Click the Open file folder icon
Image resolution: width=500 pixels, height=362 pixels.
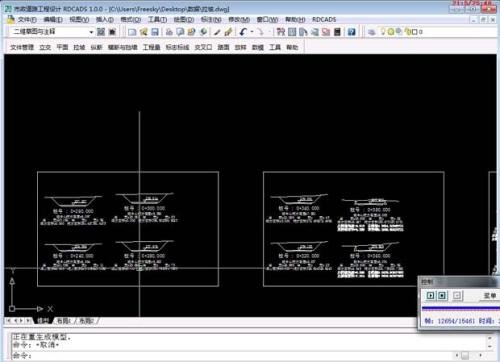(x=144, y=32)
